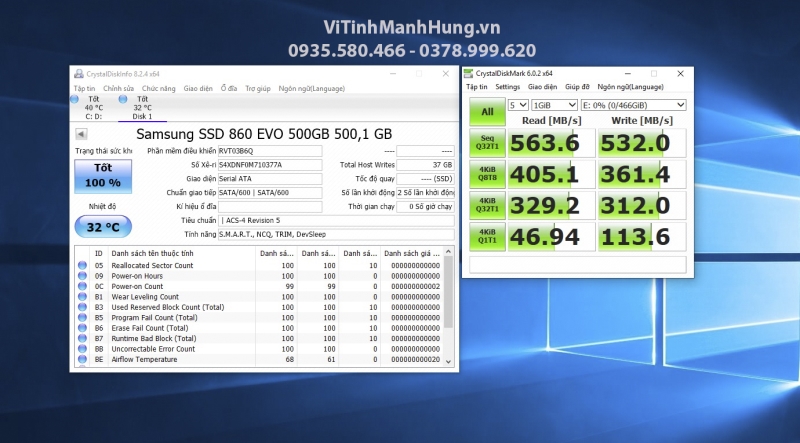Click status orb for Runtime Bad Block
The image size is (800, 443).
pyautogui.click(x=82, y=338)
